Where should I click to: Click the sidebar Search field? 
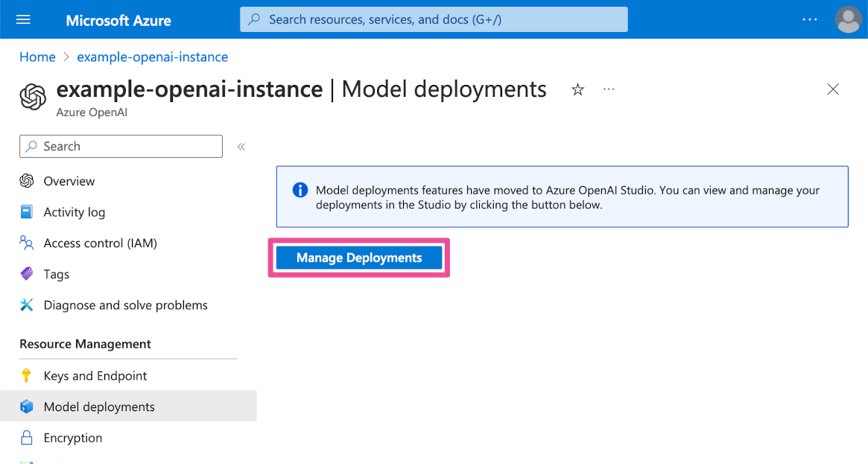[x=121, y=146]
